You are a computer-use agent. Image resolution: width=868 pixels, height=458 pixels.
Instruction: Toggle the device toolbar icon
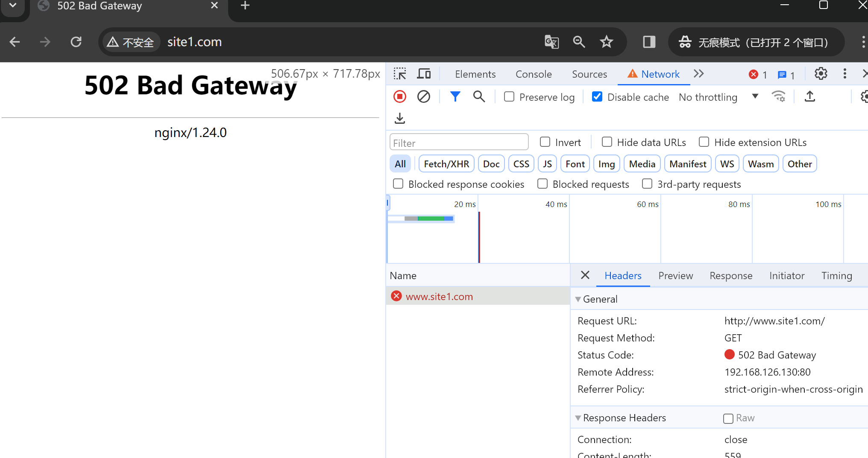[x=423, y=74]
